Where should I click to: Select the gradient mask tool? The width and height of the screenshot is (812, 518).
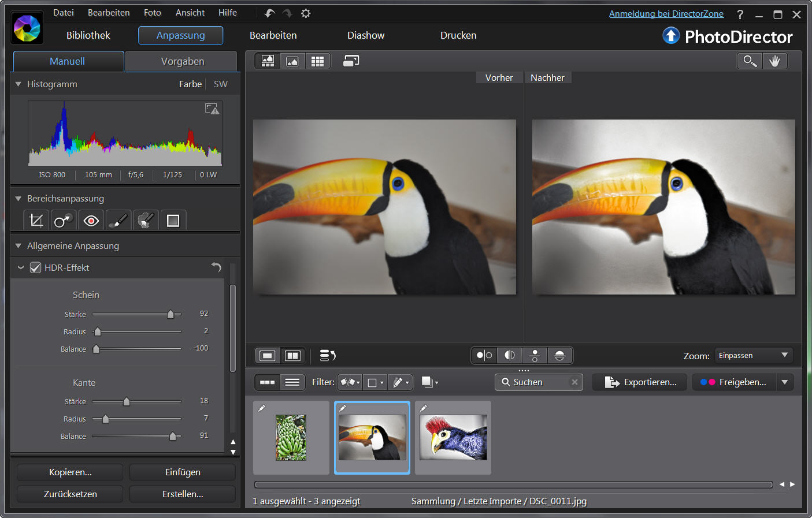pos(173,221)
